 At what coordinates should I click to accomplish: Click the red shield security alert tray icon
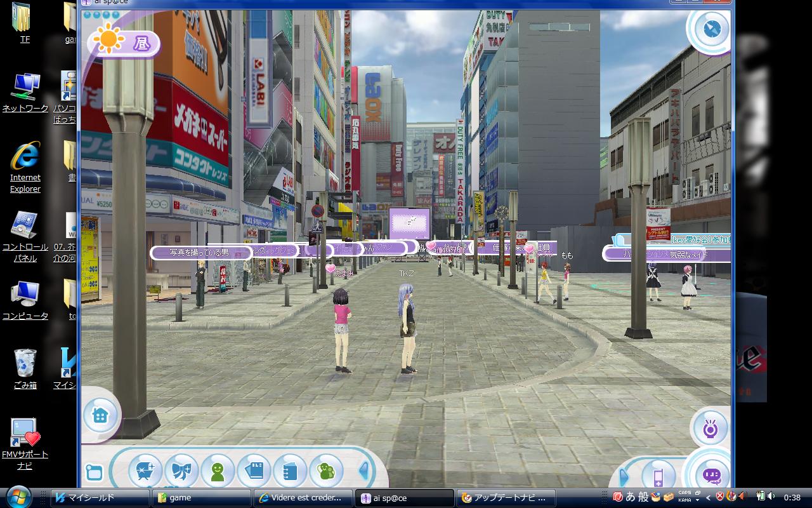[720, 497]
